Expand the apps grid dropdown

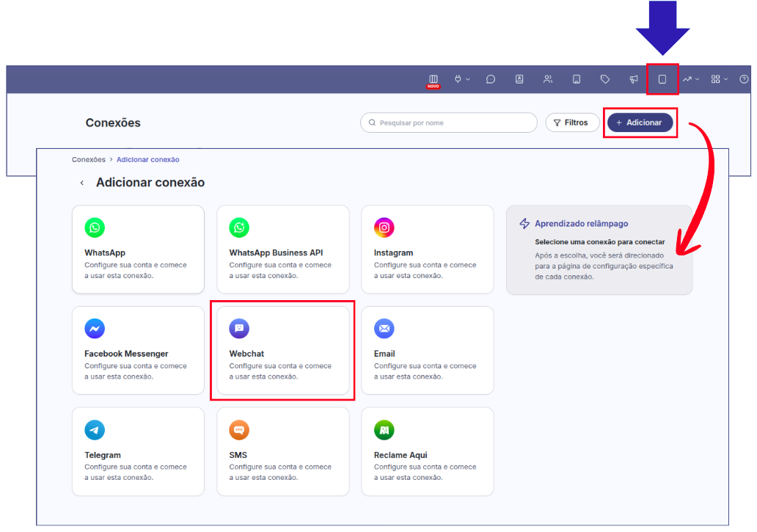pyautogui.click(x=719, y=79)
